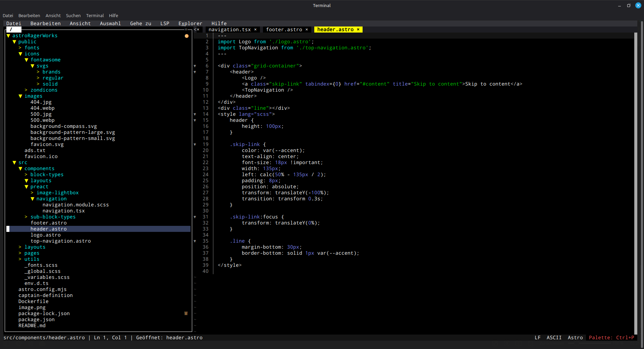
Task: Switch to the footer.astro tab
Action: point(284,30)
